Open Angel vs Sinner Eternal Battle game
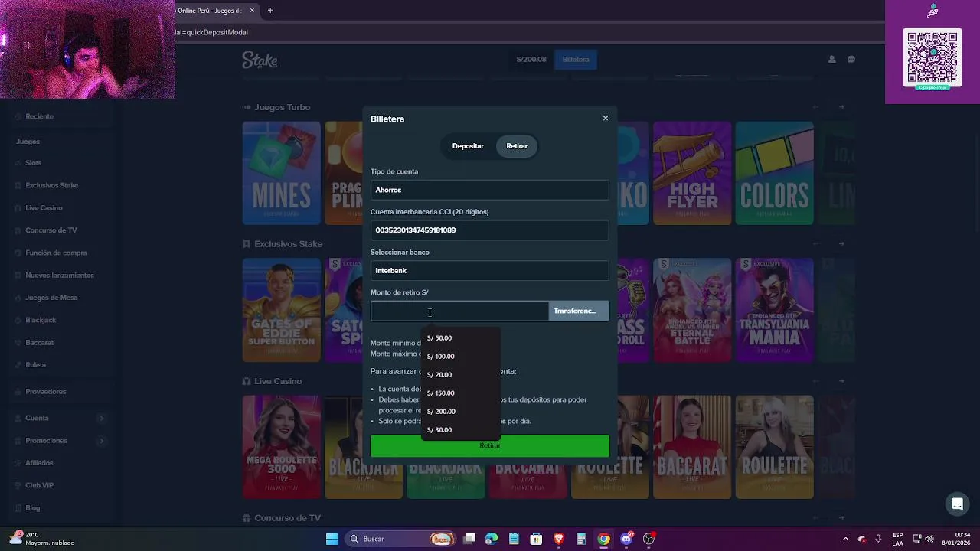 click(692, 310)
